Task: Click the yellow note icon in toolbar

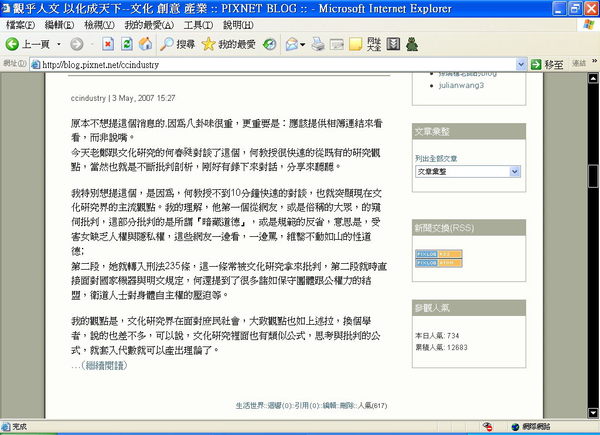Action: click(355, 44)
